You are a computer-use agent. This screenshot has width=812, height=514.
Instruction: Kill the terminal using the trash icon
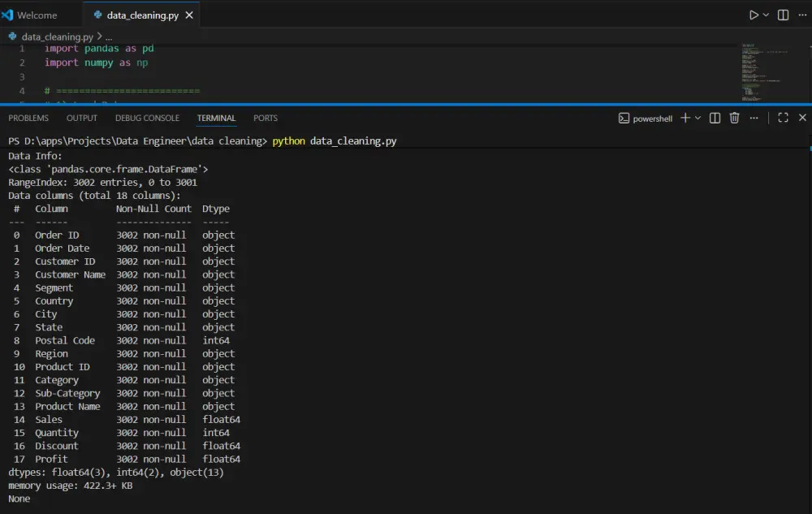[734, 118]
